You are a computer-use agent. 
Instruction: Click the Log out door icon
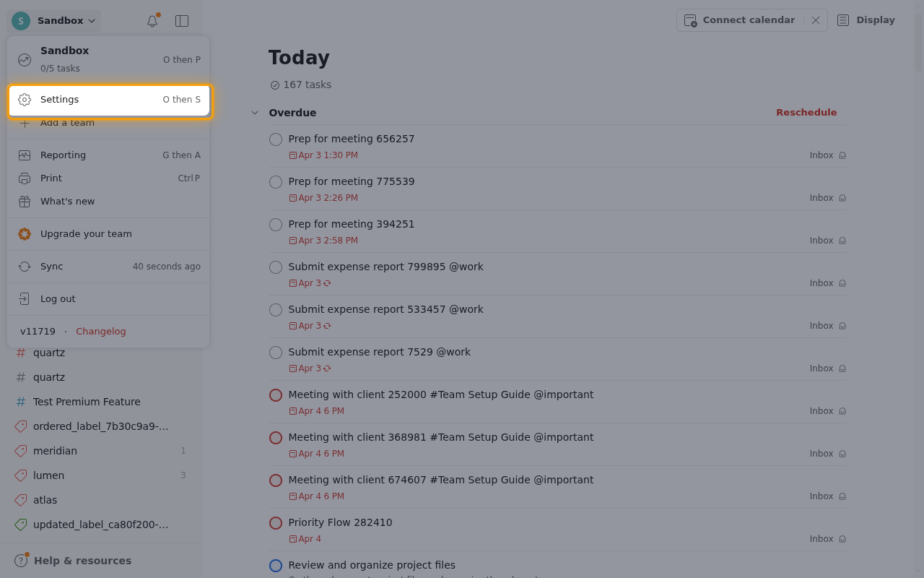pos(25,299)
